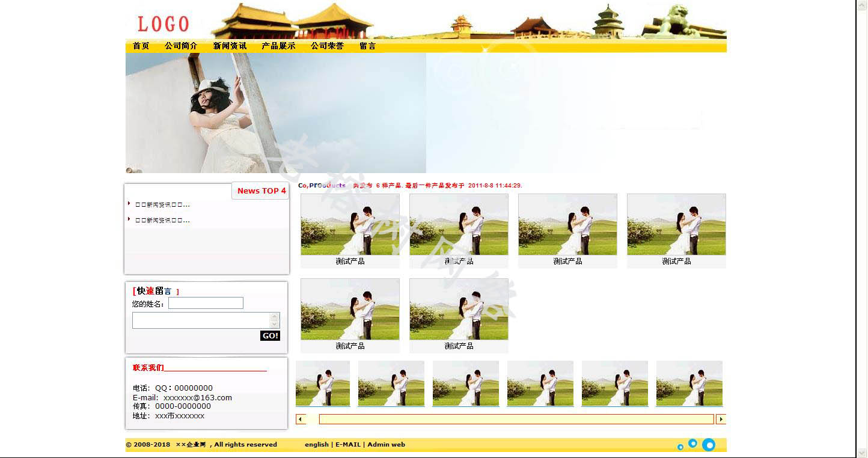Click the left arrow of the image scroller
This screenshot has width=868, height=458.
pos(301,419)
